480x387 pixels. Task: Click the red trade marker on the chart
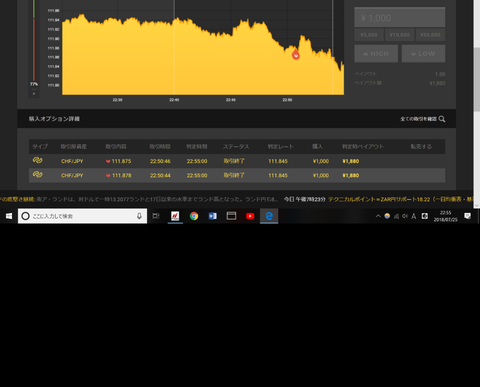click(296, 55)
